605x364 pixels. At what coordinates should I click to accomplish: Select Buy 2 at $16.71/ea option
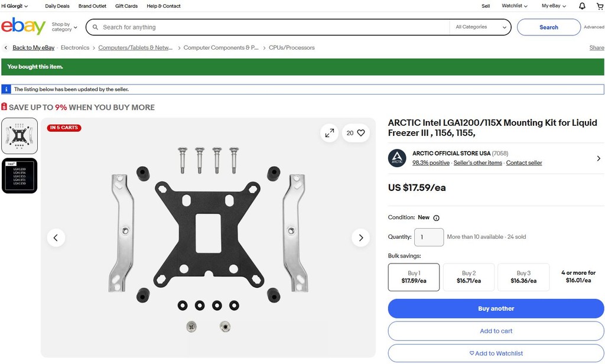[469, 277]
